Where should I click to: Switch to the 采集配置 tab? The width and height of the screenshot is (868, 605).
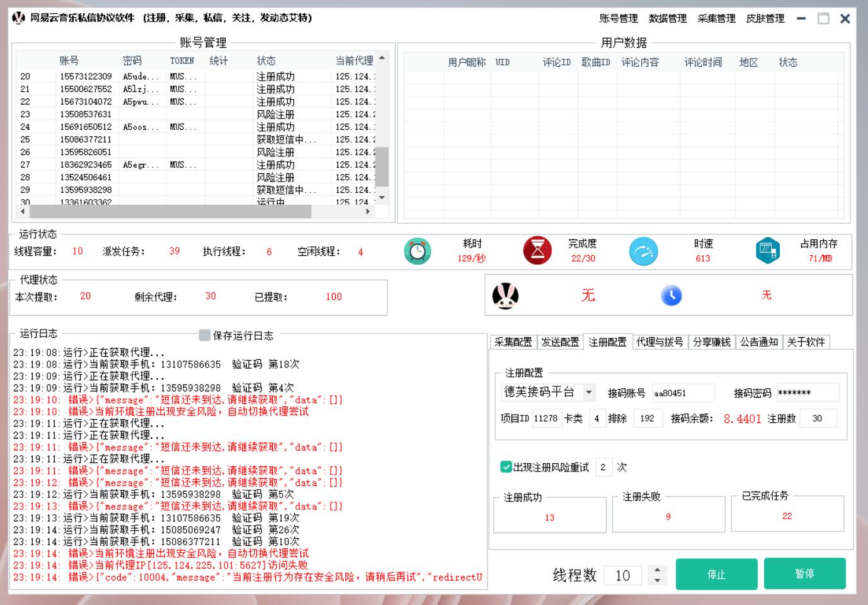513,342
